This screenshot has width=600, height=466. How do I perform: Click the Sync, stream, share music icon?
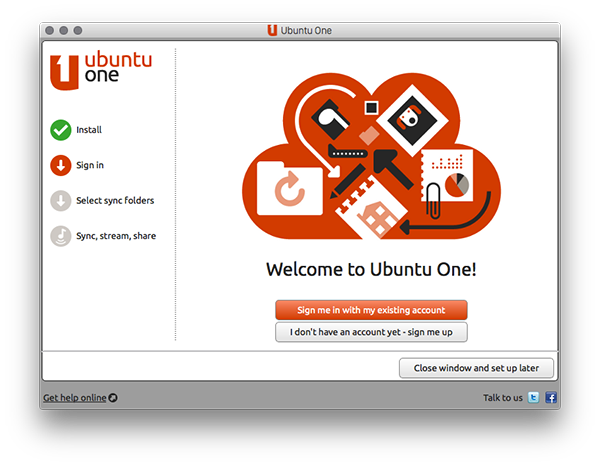[x=60, y=236]
